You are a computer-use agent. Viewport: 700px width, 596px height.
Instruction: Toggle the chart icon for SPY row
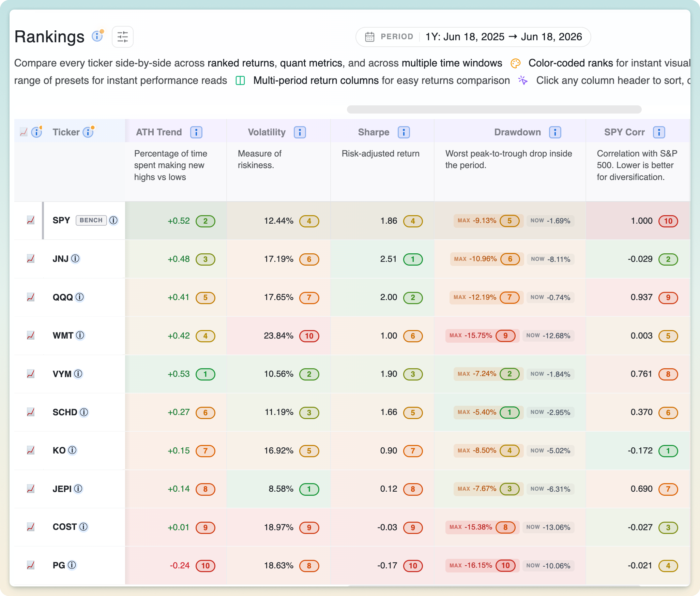coord(31,220)
